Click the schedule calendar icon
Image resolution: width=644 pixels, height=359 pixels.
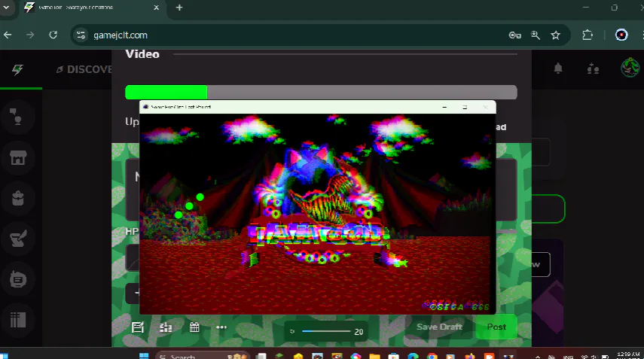coord(194,327)
